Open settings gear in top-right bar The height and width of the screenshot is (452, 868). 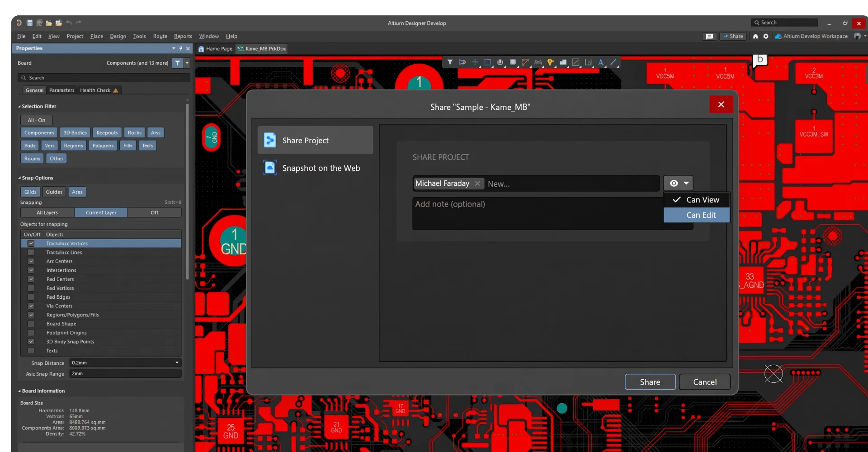point(766,36)
